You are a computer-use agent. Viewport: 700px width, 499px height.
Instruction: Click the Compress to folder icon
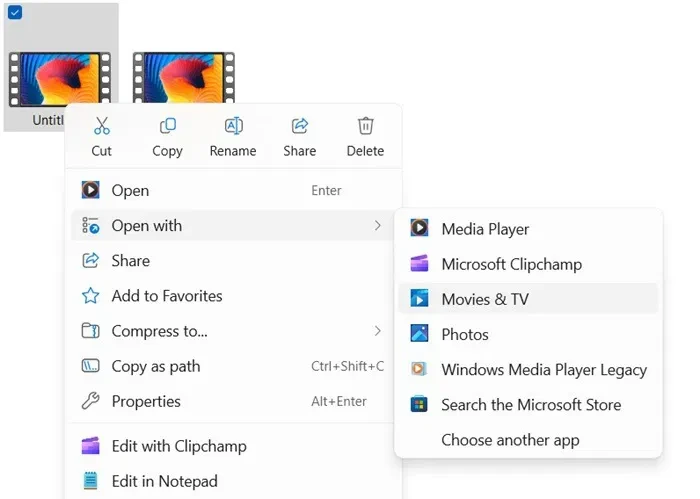(x=91, y=331)
